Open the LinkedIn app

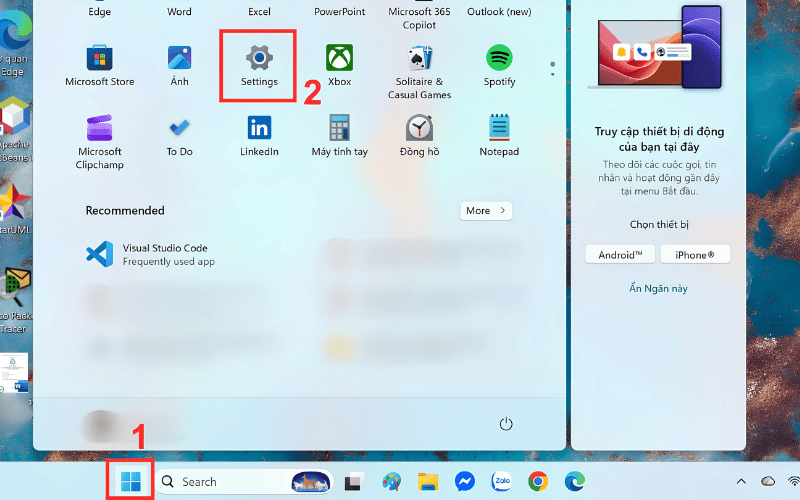click(259, 136)
